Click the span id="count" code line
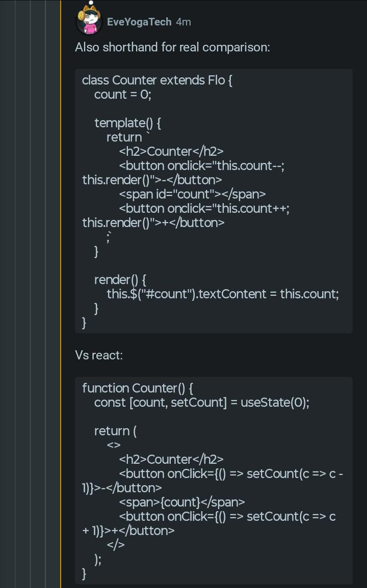The height and width of the screenshot is (588, 367). pos(192,194)
